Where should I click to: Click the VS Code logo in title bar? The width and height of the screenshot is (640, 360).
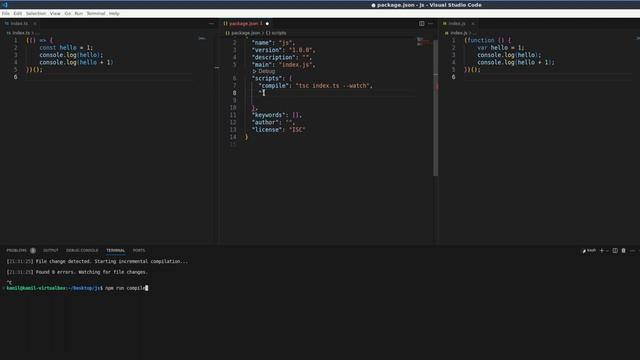(x=5, y=5)
